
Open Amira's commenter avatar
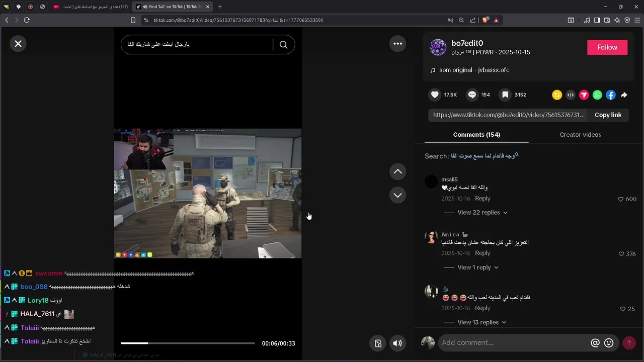pyautogui.click(x=431, y=237)
